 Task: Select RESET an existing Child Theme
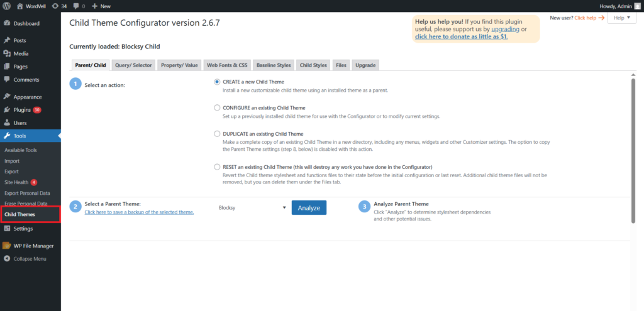click(217, 167)
